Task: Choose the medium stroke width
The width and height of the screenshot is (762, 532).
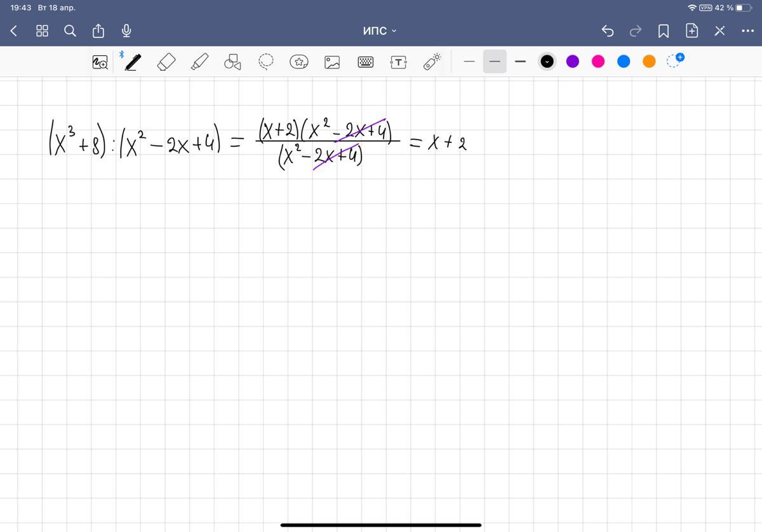Action: click(x=495, y=62)
